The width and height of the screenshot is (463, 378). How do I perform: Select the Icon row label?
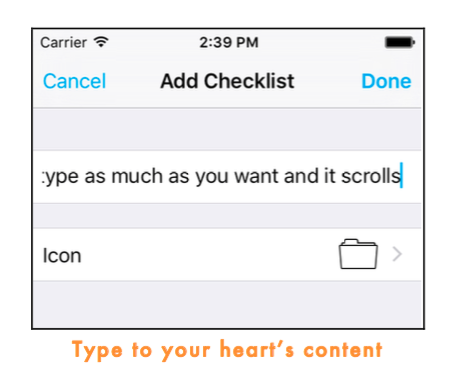coord(62,256)
